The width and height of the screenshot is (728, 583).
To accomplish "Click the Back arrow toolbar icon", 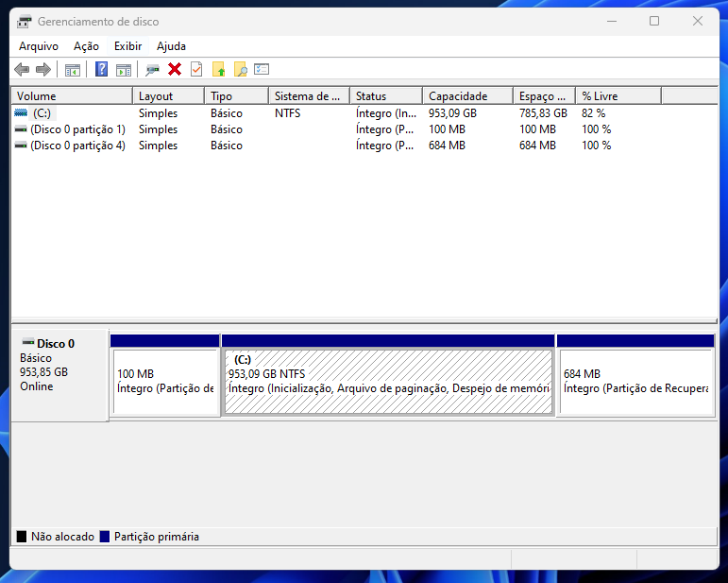I will point(22,70).
